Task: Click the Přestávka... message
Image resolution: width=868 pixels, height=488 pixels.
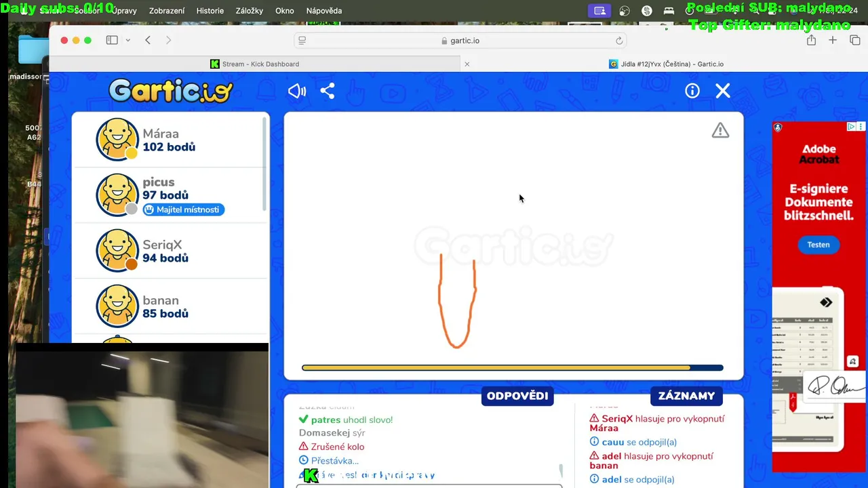Action: pos(329,461)
